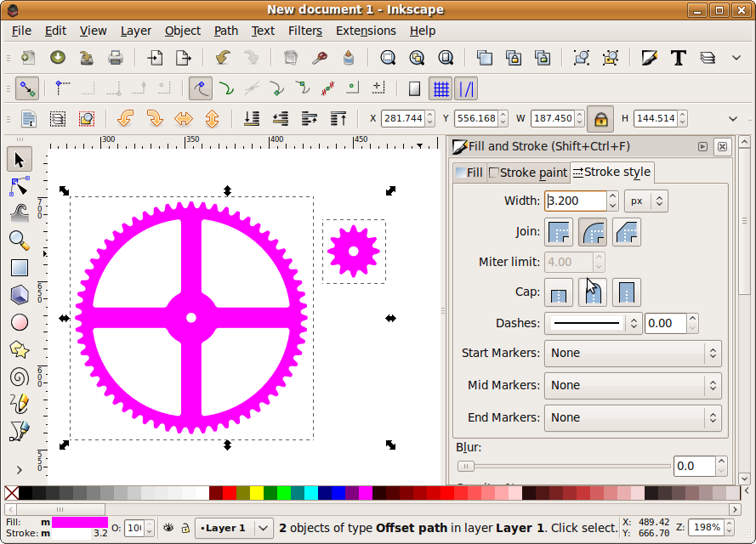The height and width of the screenshot is (544, 756).
Task: Select the Selector arrow tool
Action: (20, 160)
